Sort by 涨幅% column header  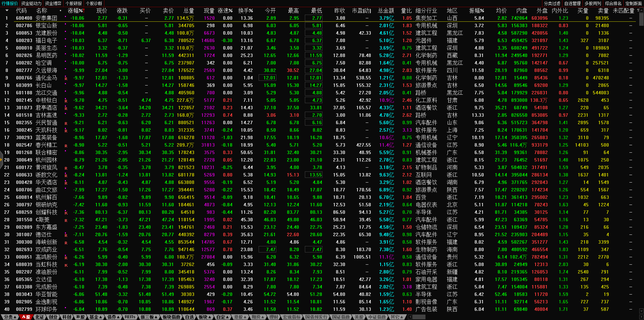[75, 11]
